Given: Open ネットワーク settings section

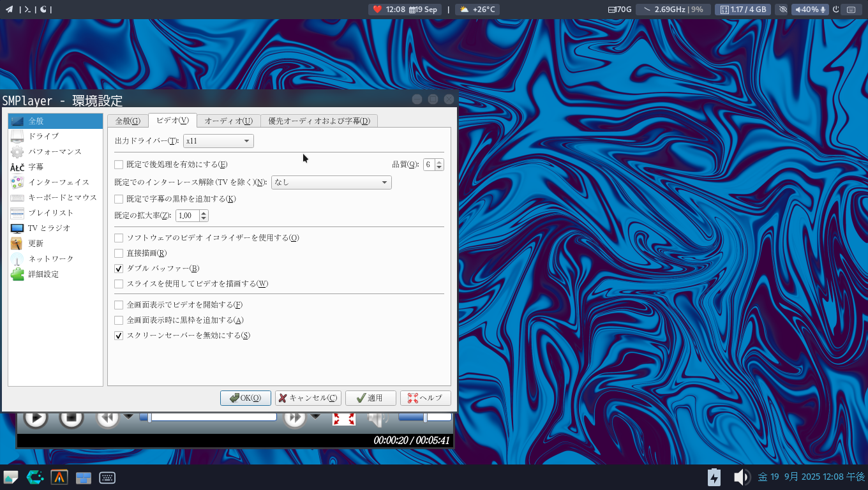Looking at the screenshot, I should click(x=56, y=258).
